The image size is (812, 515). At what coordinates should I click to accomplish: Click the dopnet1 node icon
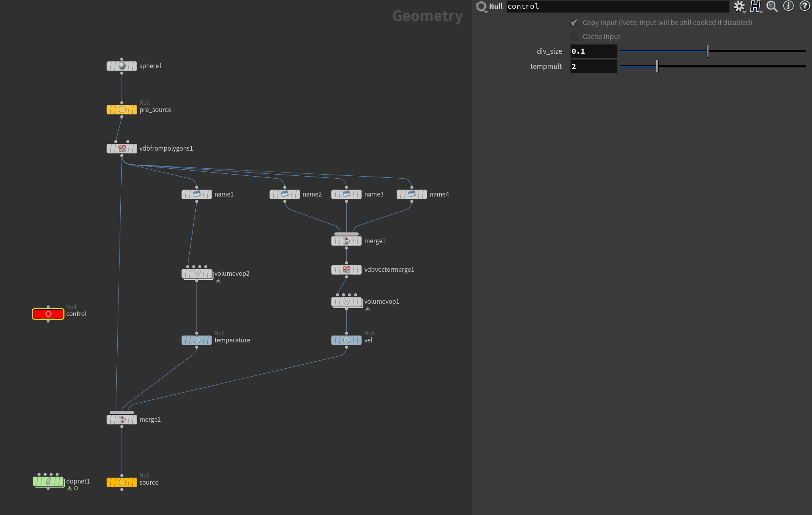pos(48,482)
